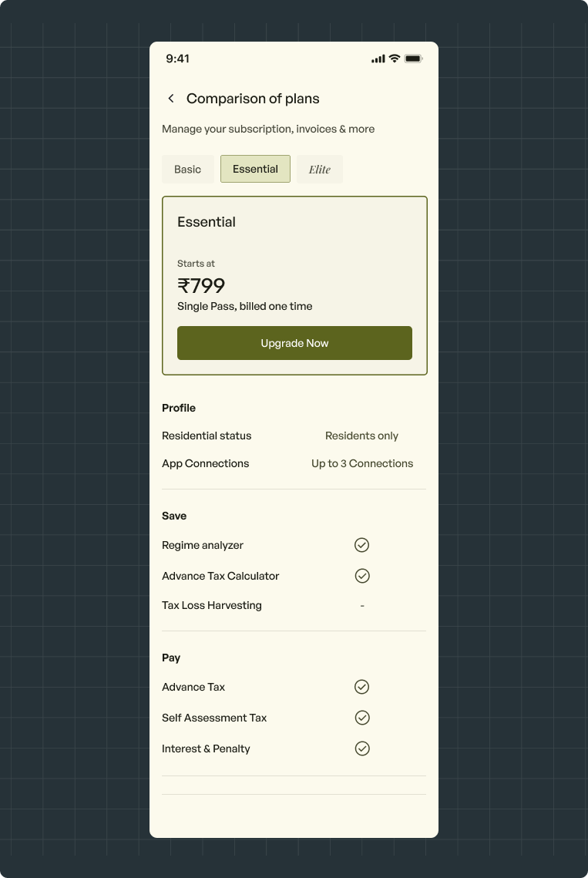The height and width of the screenshot is (878, 588).
Task: Tap the Up to 3 Connections value
Action: coord(362,463)
